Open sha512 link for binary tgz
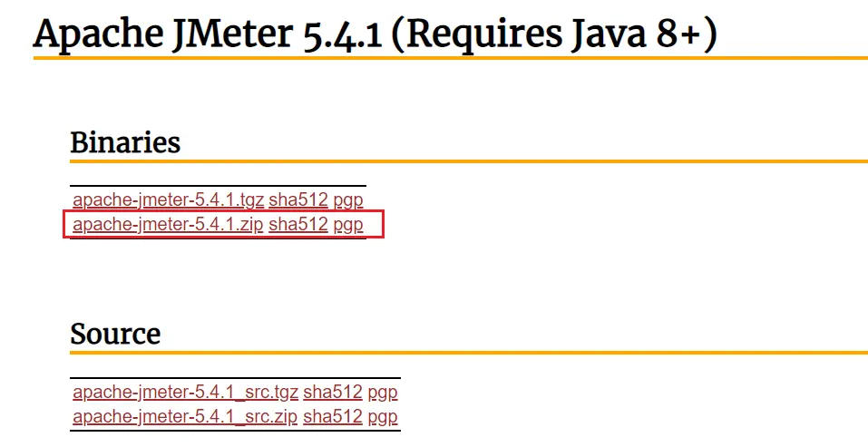 pos(297,200)
